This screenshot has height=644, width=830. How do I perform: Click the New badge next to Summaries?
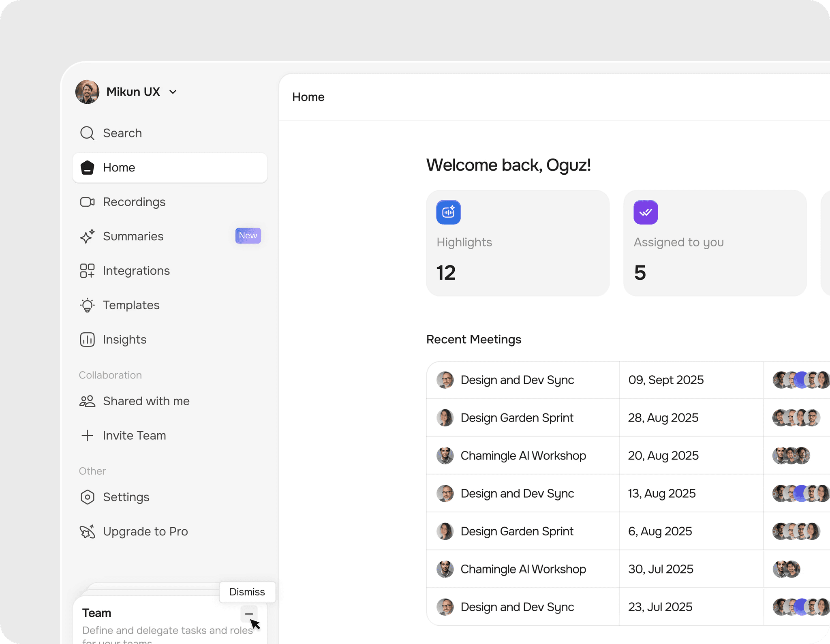(x=248, y=235)
